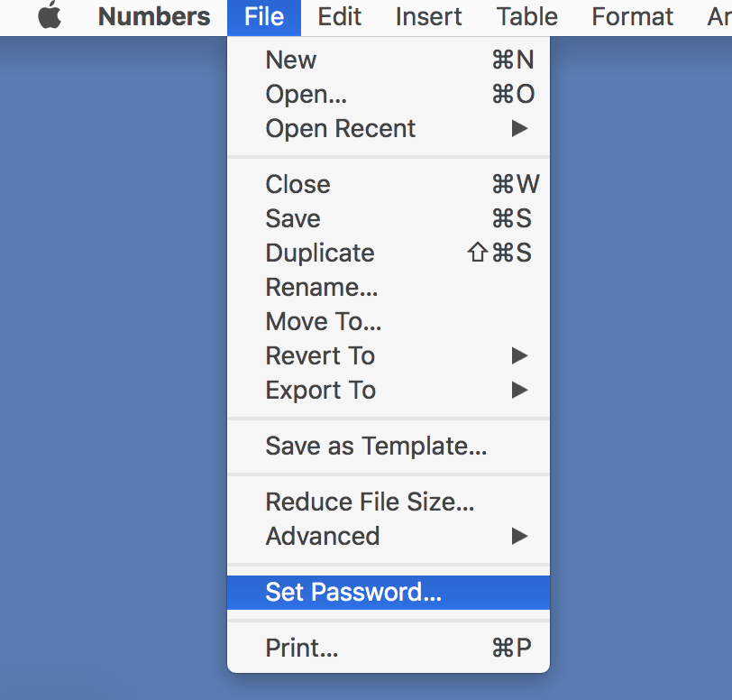
Task: Select Print… in the File menu
Action: (389, 648)
